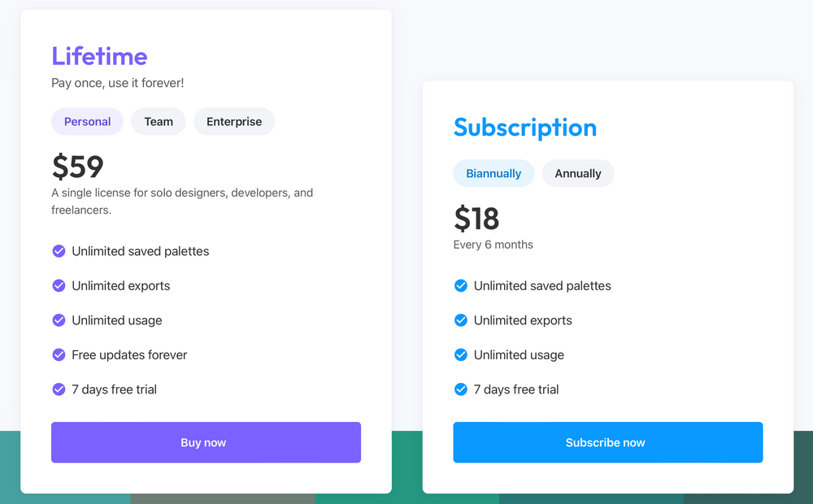Viewport: 813px width, 504px height.
Task: Select Biannually billing period
Action: 493,173
